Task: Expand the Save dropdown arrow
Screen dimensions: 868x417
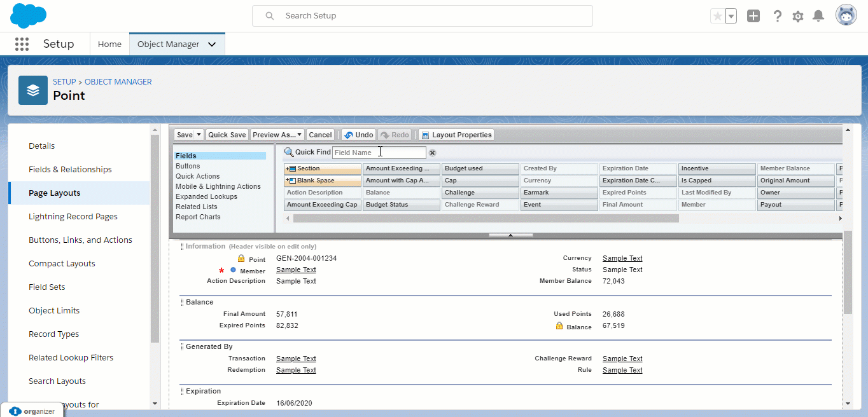Action: (199, 135)
